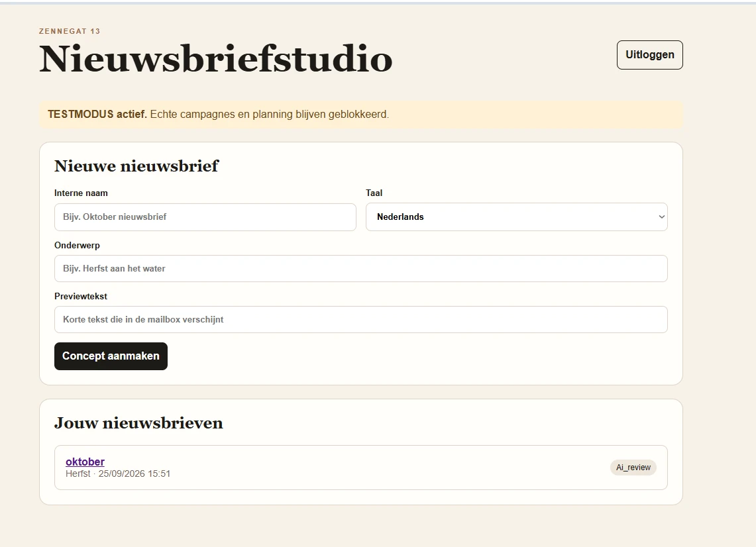Click the Interne naam field label
756x547 pixels.
(x=81, y=193)
